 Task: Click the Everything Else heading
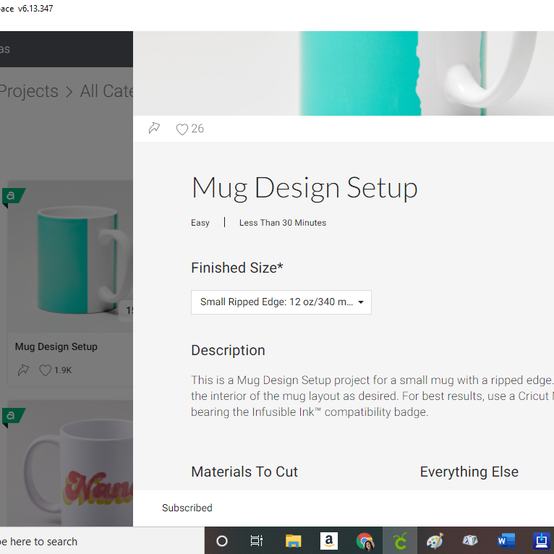click(x=469, y=472)
